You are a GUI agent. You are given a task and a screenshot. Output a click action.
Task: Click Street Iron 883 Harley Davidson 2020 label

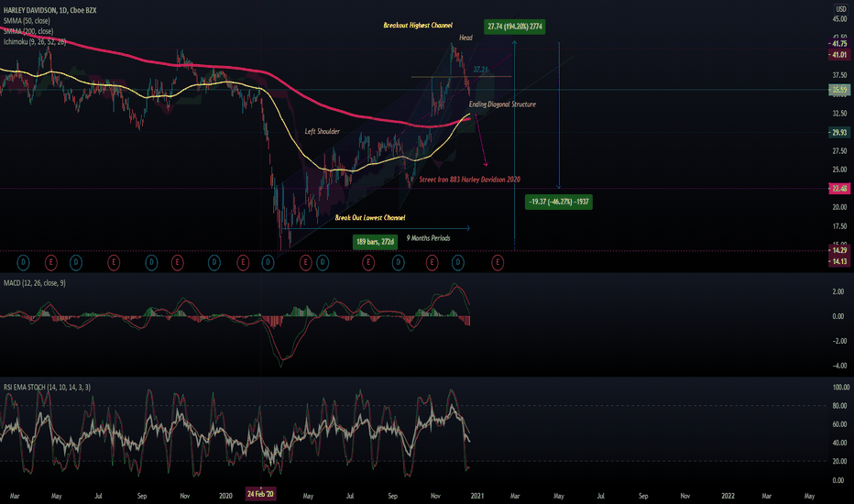[x=469, y=180]
